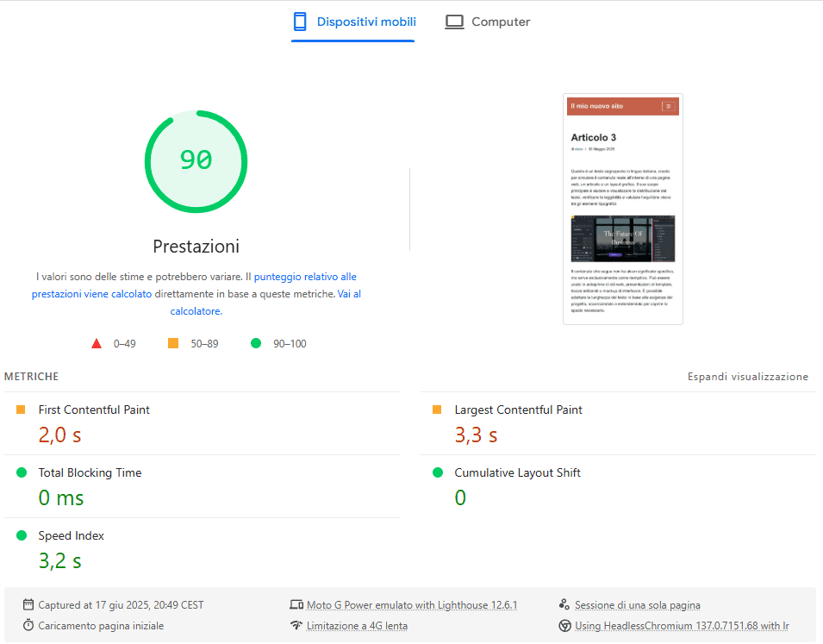Click 'Sessione di una sola pagina' info
Image resolution: width=823 pixels, height=644 pixels.
(637, 605)
